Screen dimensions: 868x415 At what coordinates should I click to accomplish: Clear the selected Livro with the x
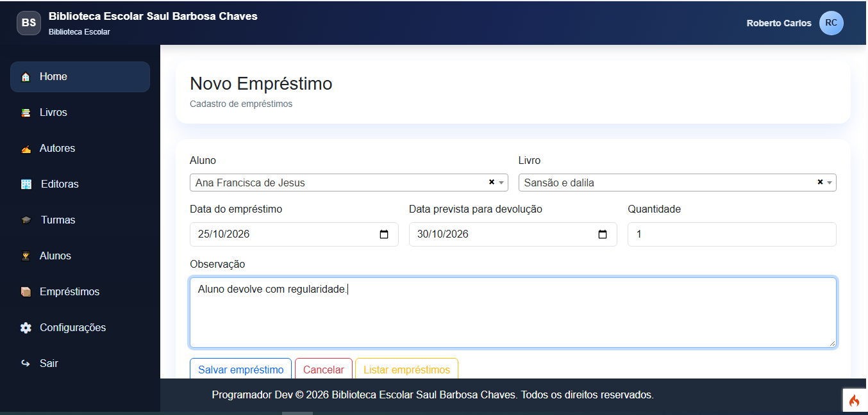coord(820,183)
